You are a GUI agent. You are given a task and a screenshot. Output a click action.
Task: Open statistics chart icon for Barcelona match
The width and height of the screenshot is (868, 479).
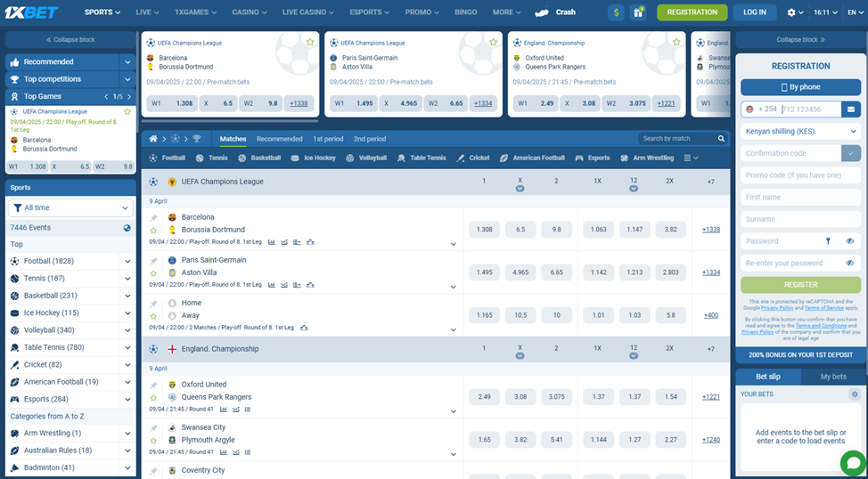tap(272, 241)
